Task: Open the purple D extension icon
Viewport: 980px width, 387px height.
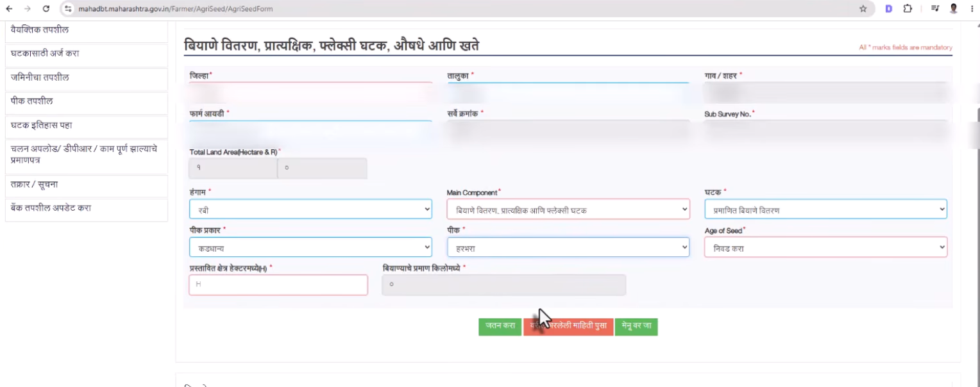Action: (889, 9)
